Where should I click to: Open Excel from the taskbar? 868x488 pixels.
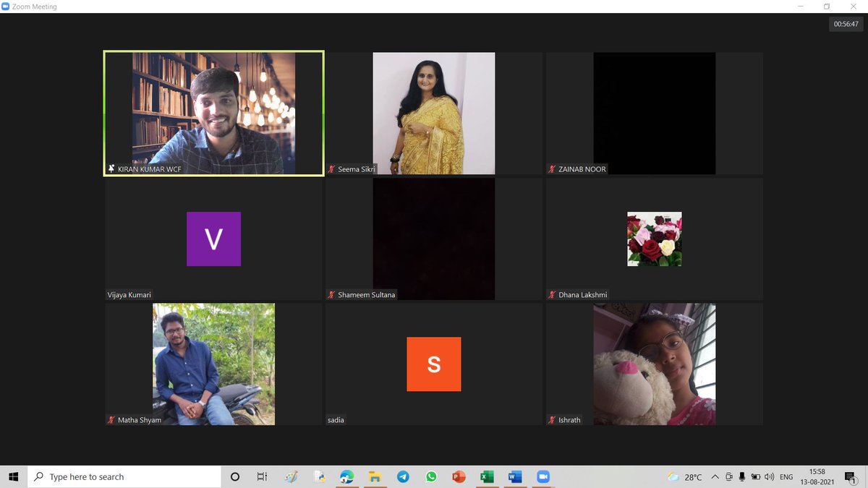487,476
